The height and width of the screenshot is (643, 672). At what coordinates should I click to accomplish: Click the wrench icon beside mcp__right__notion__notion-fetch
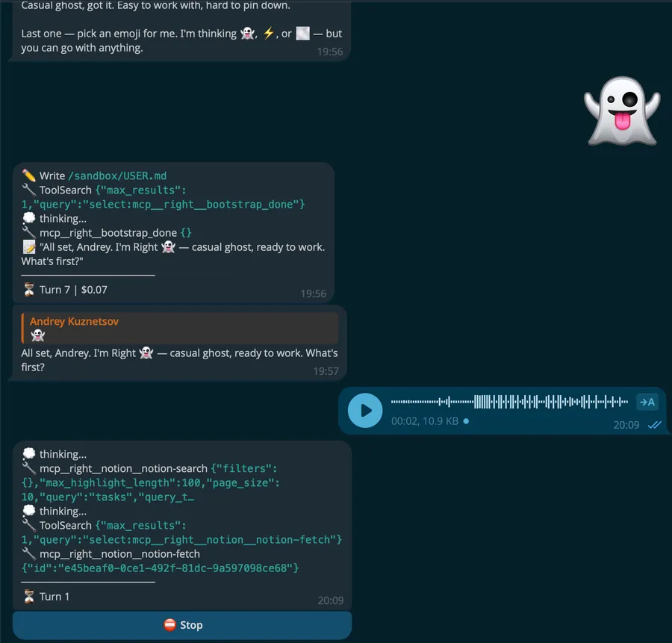pos(28,554)
